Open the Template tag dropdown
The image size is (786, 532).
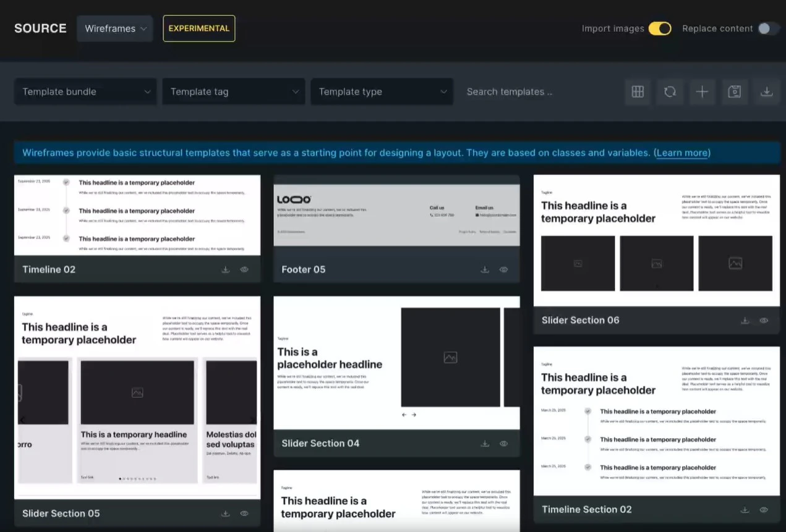233,91
